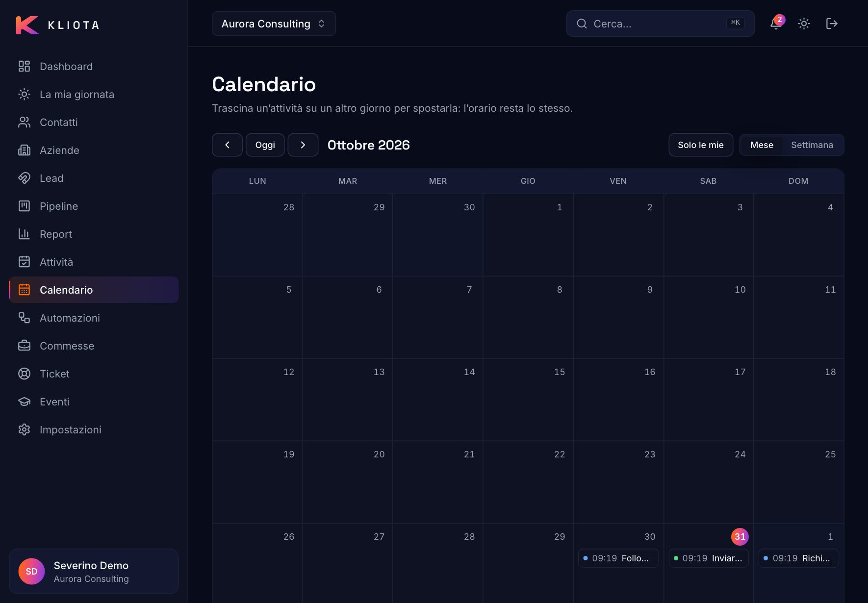Click the Lead icon in sidebar

coord(24,178)
